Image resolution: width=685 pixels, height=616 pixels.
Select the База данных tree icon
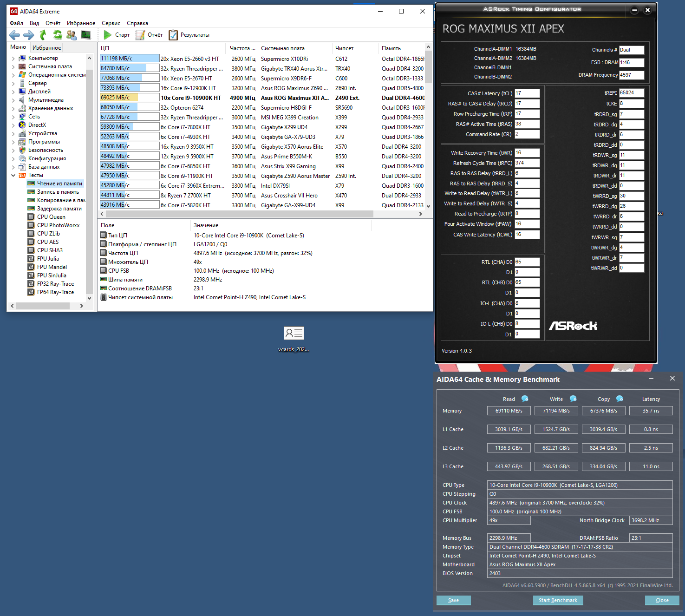pyautogui.click(x=22, y=167)
